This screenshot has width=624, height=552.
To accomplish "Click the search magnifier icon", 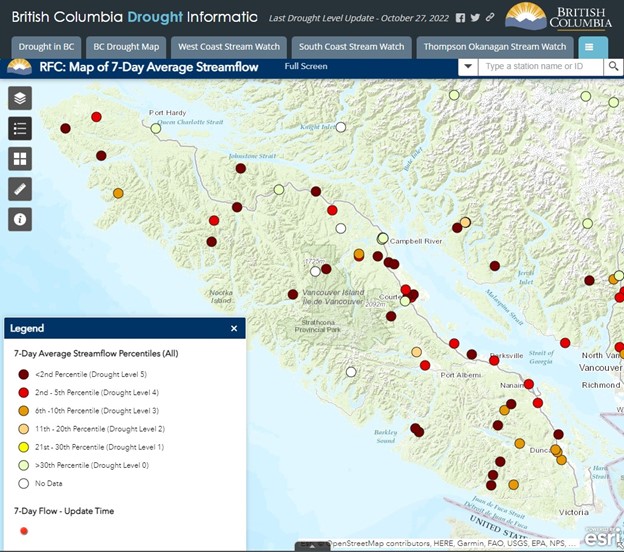I will [613, 67].
